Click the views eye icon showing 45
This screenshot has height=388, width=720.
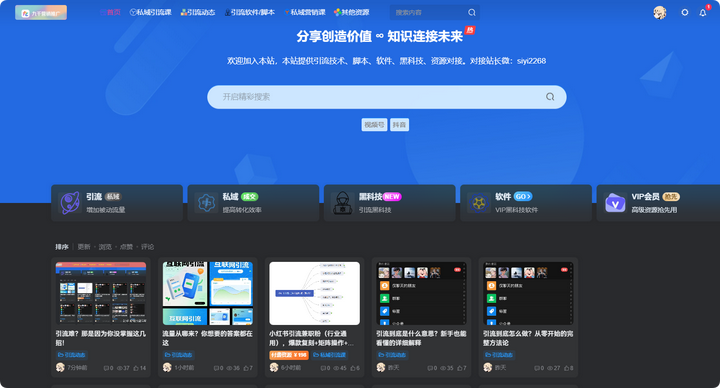coord(337,368)
